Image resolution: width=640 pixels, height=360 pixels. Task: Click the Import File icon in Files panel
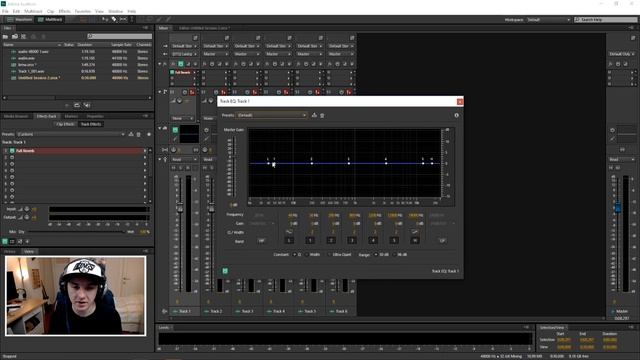15,36
